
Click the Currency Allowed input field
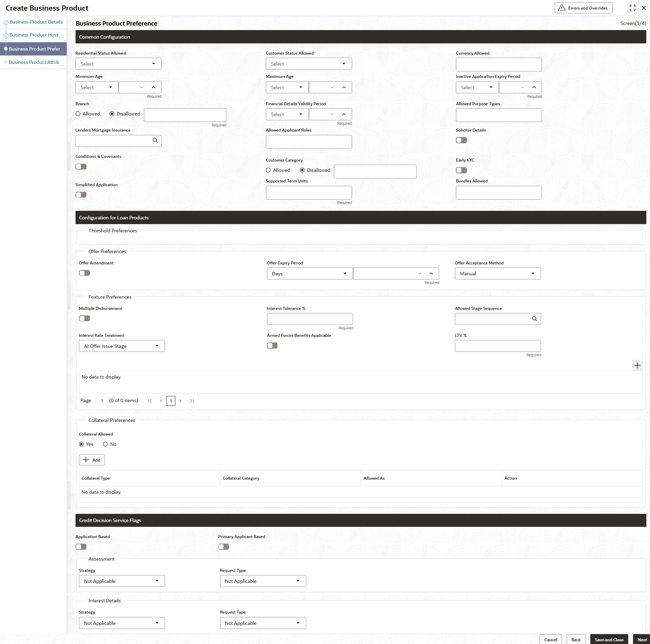pos(499,65)
